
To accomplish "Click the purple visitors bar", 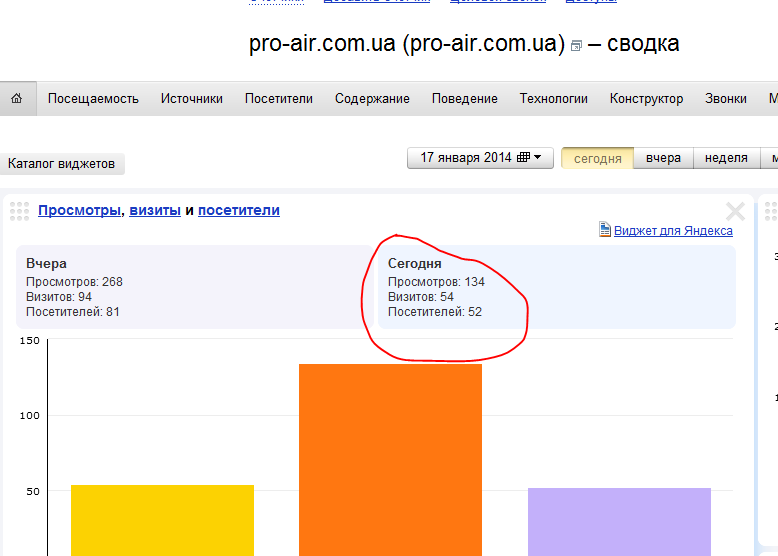I will pyautogui.click(x=619, y=522).
